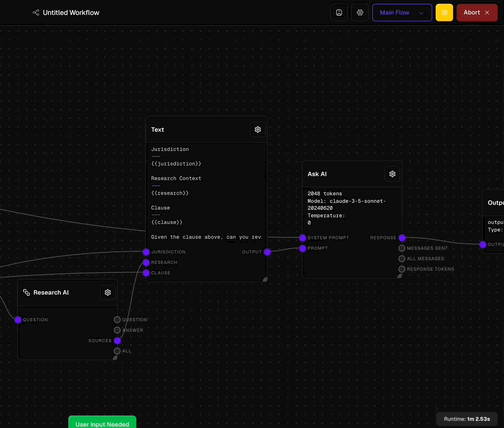Open the workflow settings gear in top toolbar
Viewport: 504px width, 428px height.
point(360,12)
